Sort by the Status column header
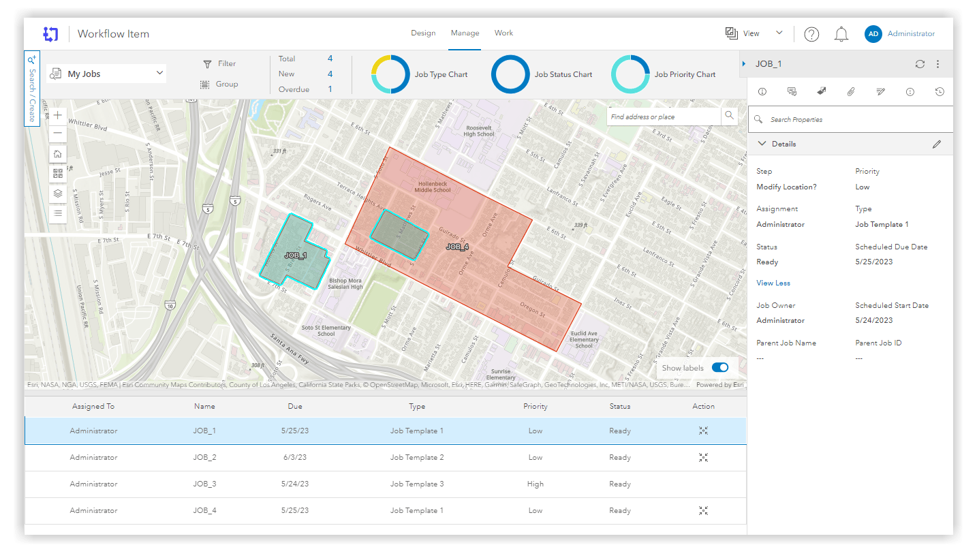Image resolution: width=977 pixels, height=560 pixels. (x=620, y=407)
